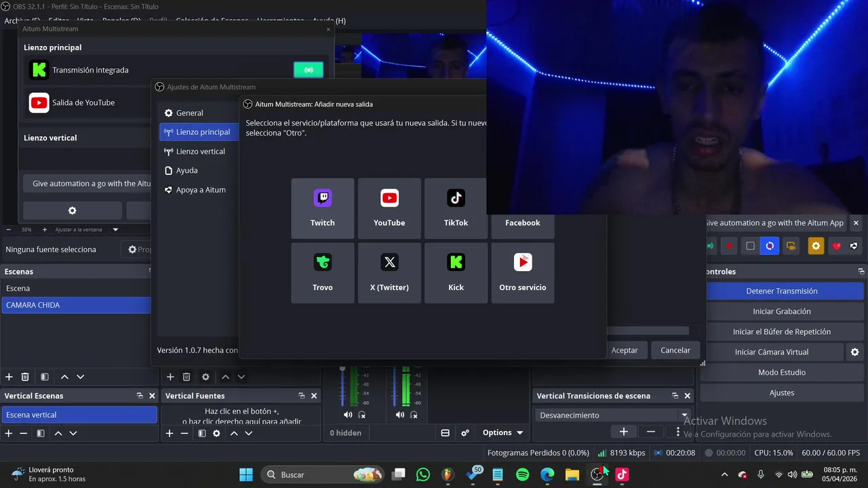Toggle the Kick Transmisión integrada streaming button

pos(309,70)
